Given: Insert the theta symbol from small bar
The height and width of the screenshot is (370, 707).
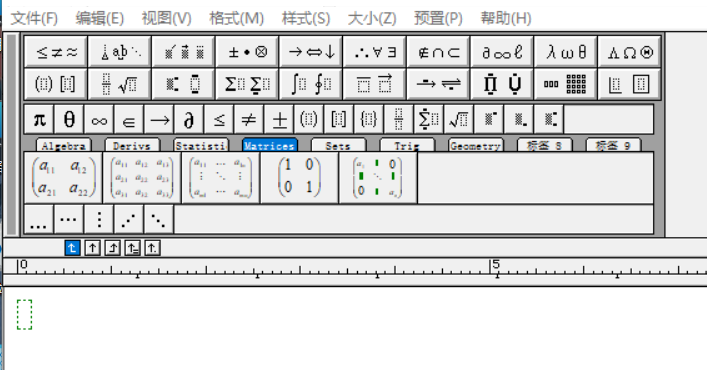Looking at the screenshot, I should click(x=69, y=119).
